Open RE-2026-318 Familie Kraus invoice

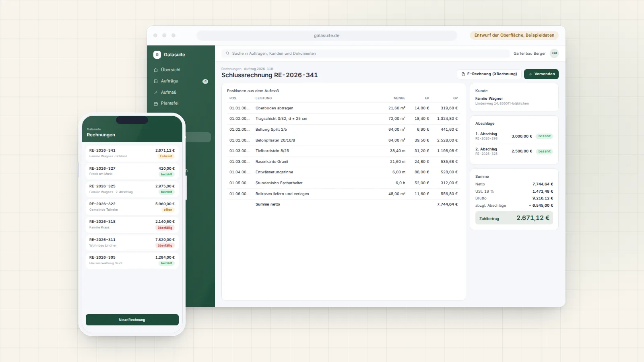132,224
